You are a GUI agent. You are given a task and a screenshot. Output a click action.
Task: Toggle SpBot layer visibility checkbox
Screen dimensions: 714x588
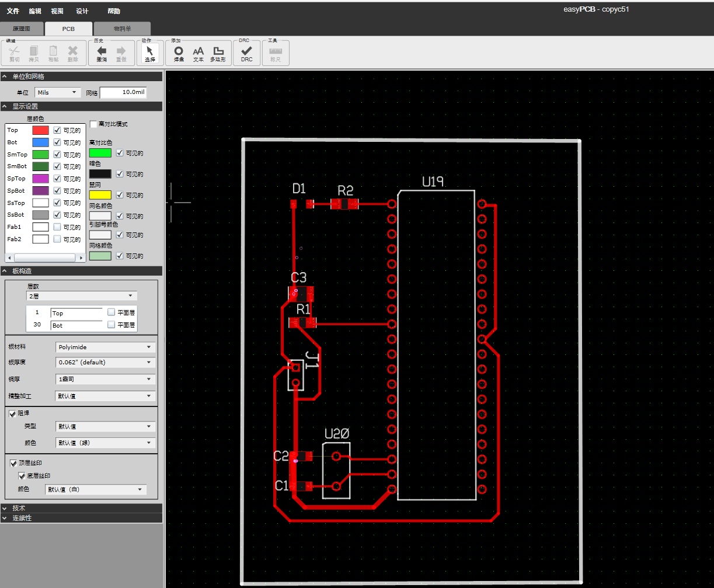57,191
